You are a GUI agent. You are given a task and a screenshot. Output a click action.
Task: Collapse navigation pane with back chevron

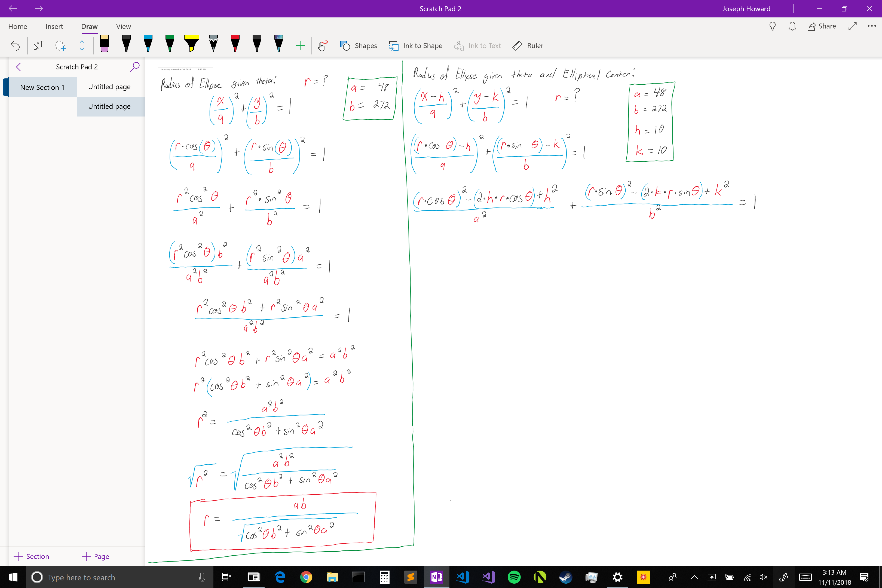19,67
